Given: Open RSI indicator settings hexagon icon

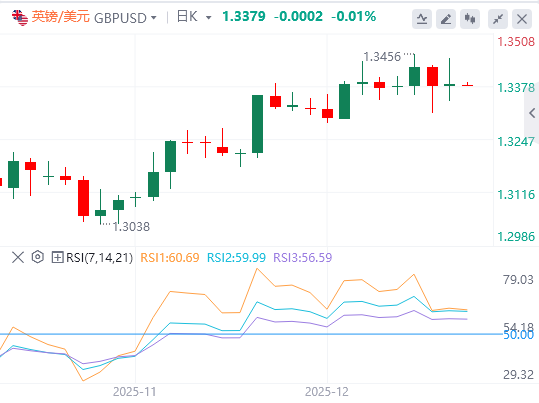Looking at the screenshot, I should pyautogui.click(x=37, y=257).
